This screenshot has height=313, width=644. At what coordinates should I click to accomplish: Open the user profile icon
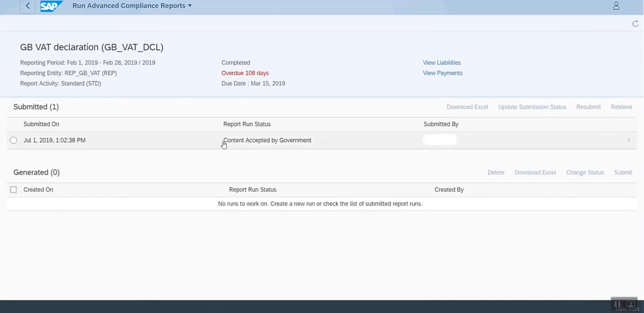point(616,6)
